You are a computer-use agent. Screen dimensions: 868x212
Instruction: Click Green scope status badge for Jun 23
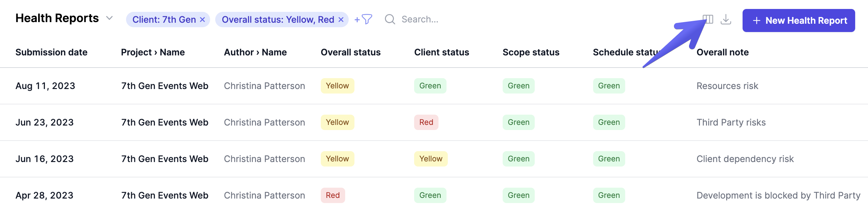coord(519,122)
